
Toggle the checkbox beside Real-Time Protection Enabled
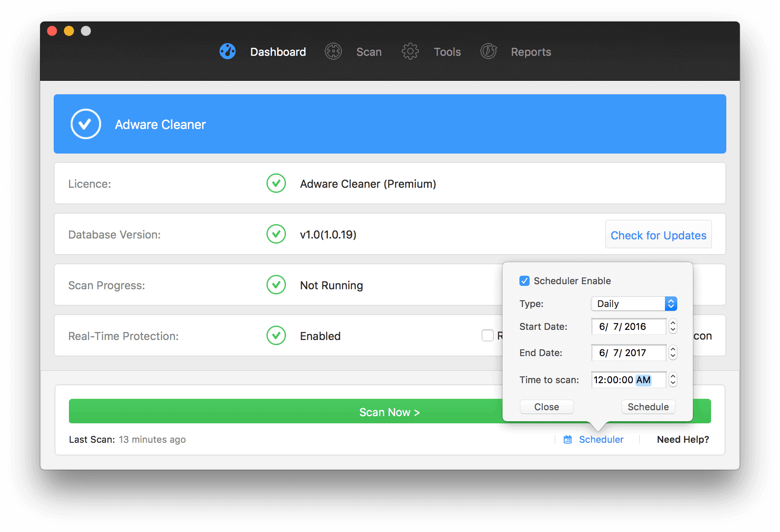[488, 336]
